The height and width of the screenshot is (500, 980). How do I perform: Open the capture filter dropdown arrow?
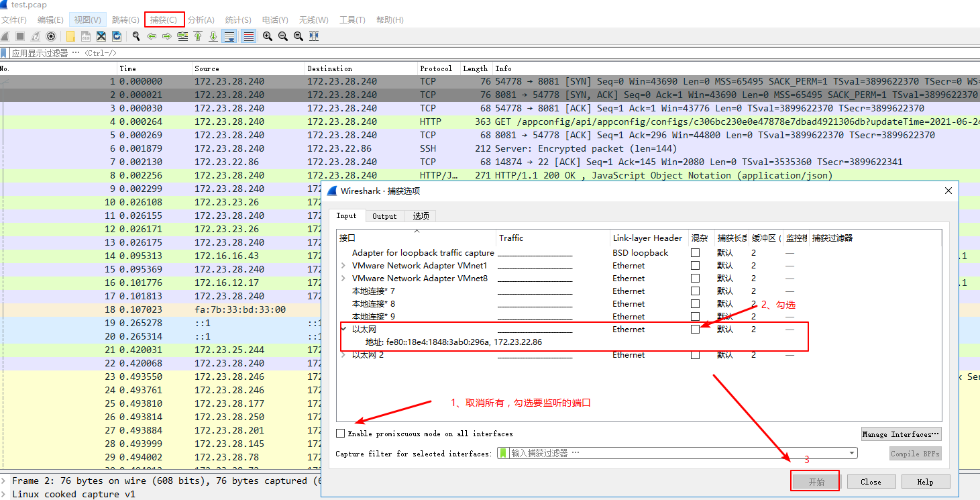pyautogui.click(x=852, y=453)
